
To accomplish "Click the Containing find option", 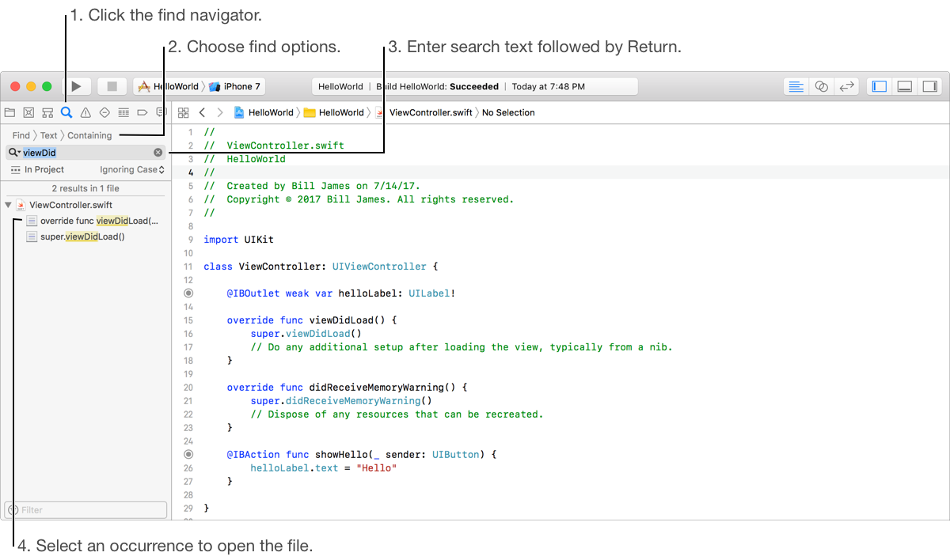I will [89, 135].
